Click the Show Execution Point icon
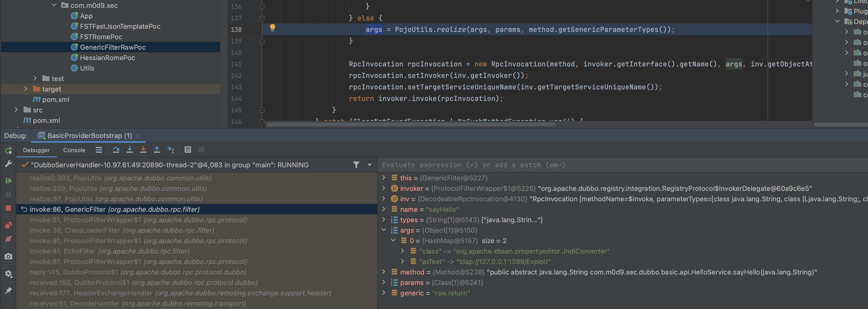The width and height of the screenshot is (868, 309). [x=99, y=150]
